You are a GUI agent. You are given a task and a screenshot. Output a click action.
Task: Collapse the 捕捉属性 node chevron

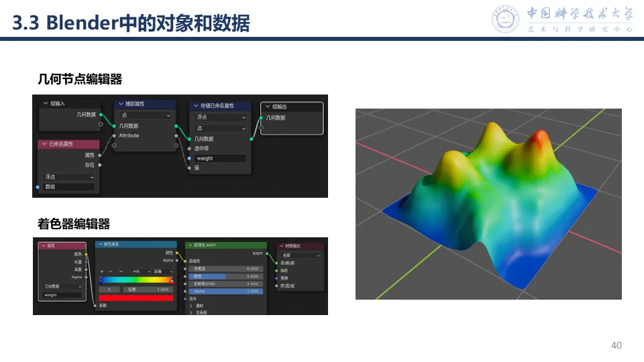point(121,104)
